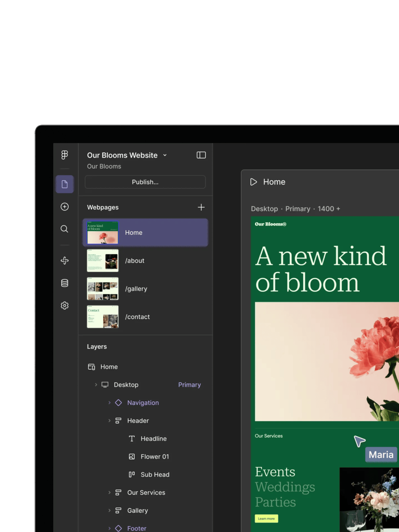Expand the Navigation layer chevron
Screen dimensions: 399x532
[x=109, y=403]
